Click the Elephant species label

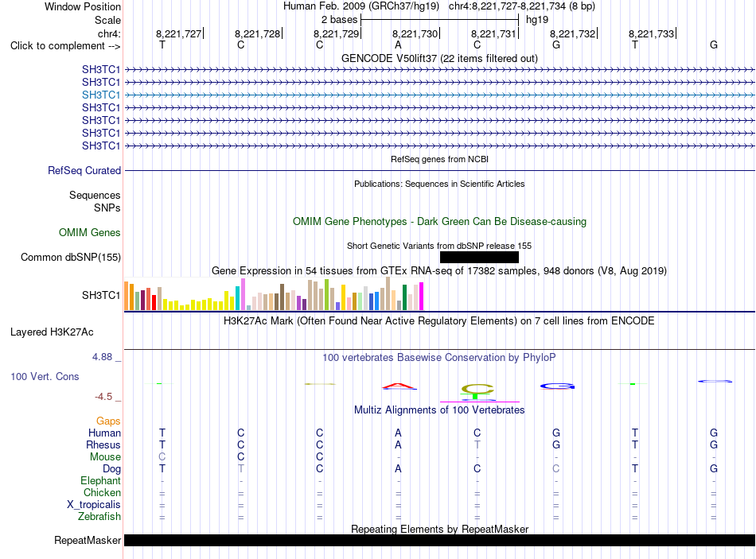(x=100, y=481)
